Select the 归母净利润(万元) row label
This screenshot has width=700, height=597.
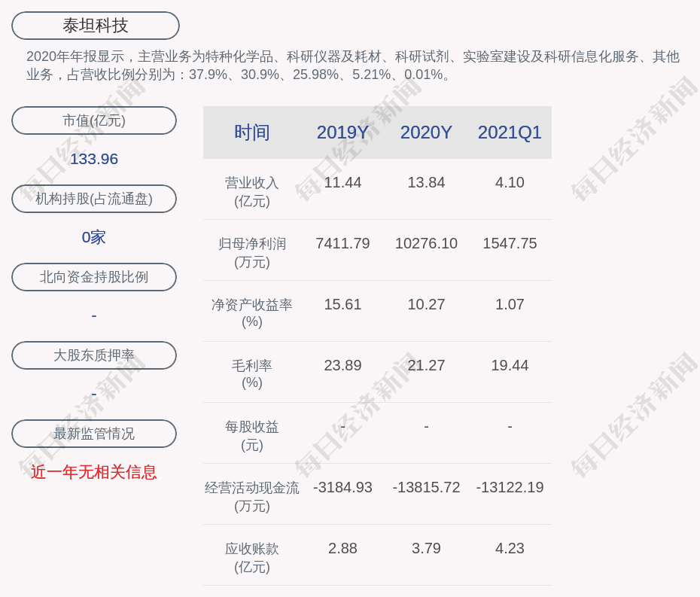[x=251, y=253]
